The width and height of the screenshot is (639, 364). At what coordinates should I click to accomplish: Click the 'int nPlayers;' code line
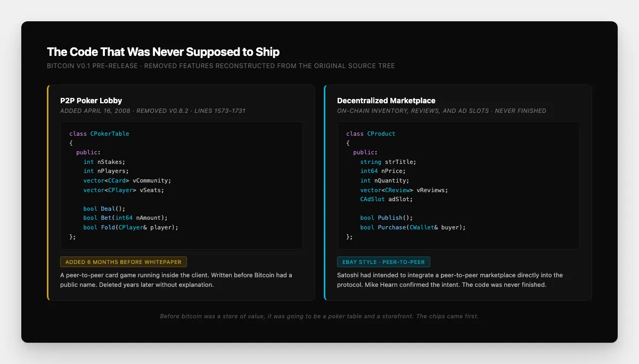(x=106, y=171)
